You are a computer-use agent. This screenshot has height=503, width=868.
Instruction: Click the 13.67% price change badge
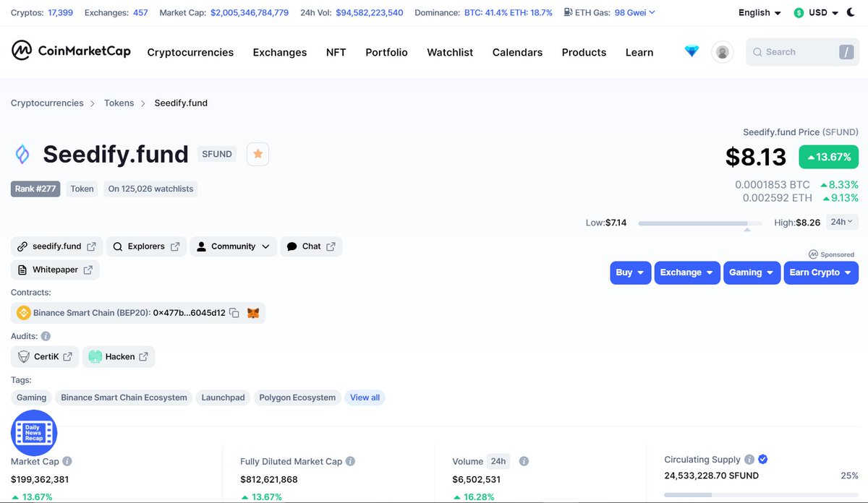pyautogui.click(x=829, y=157)
